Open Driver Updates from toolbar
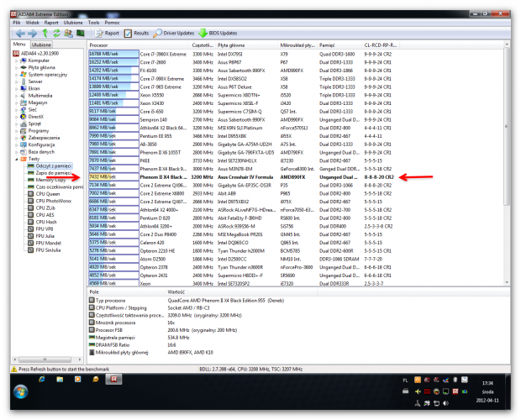This screenshot has height=420, width=521. coord(173,32)
